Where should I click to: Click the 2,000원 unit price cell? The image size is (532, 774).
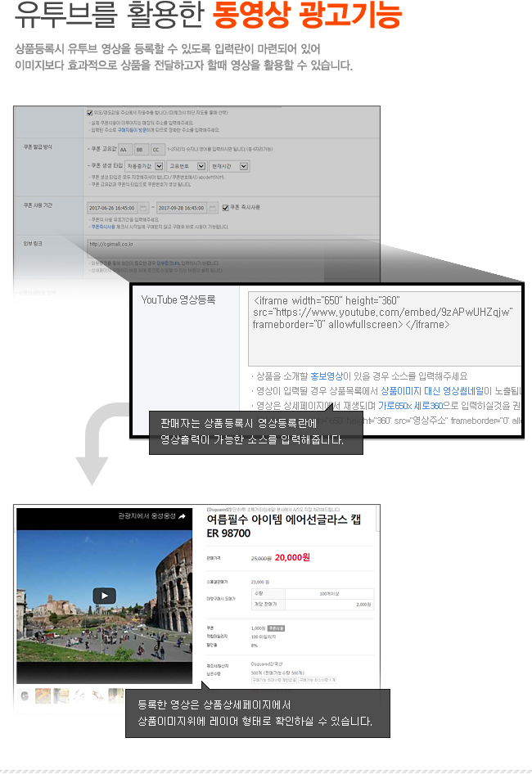329,604
